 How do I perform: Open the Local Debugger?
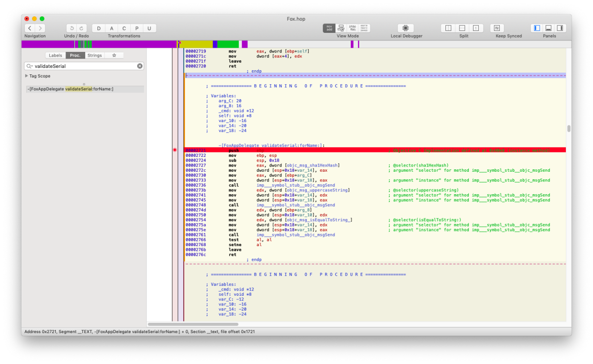(406, 28)
